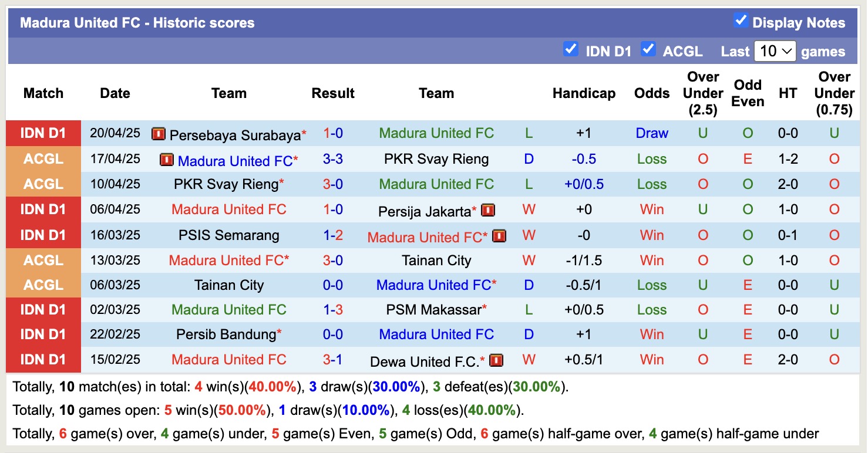Click the red card icon beside Dewa United F.C.
This screenshot has width=868, height=453.
[496, 360]
